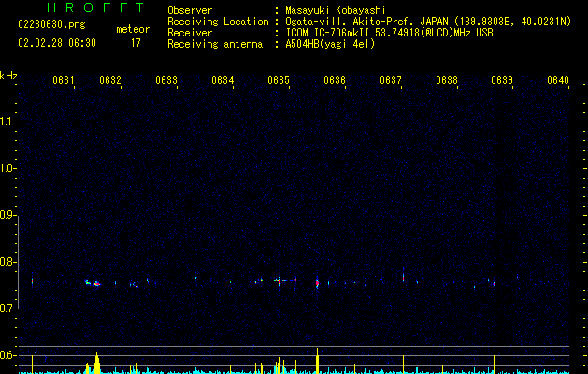This screenshot has width=588, height=374.
Task: Click the kHz axis unit label
Action: pyautogui.click(x=8, y=76)
